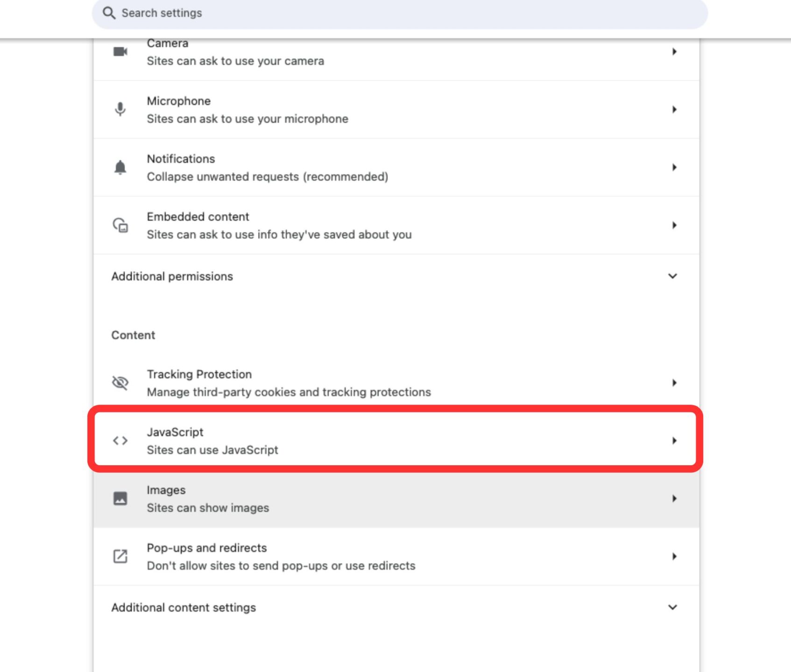This screenshot has height=672, width=791.
Task: Click the search magnifier icon
Action: pyautogui.click(x=109, y=13)
